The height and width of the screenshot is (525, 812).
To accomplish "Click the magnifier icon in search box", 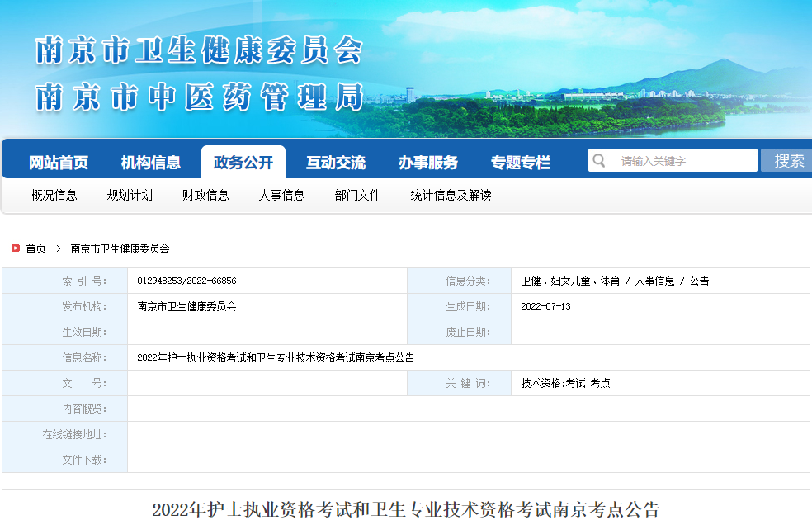I will tap(600, 160).
